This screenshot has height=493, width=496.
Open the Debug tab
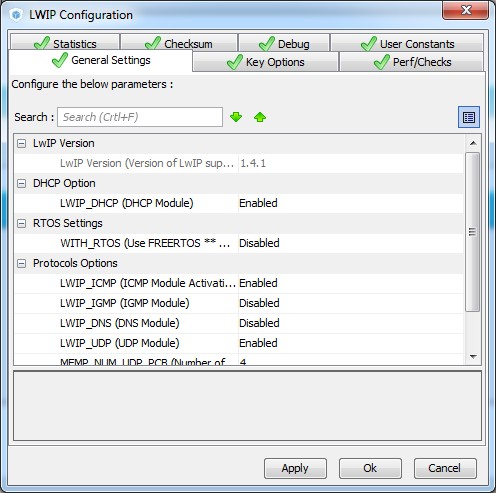click(284, 43)
